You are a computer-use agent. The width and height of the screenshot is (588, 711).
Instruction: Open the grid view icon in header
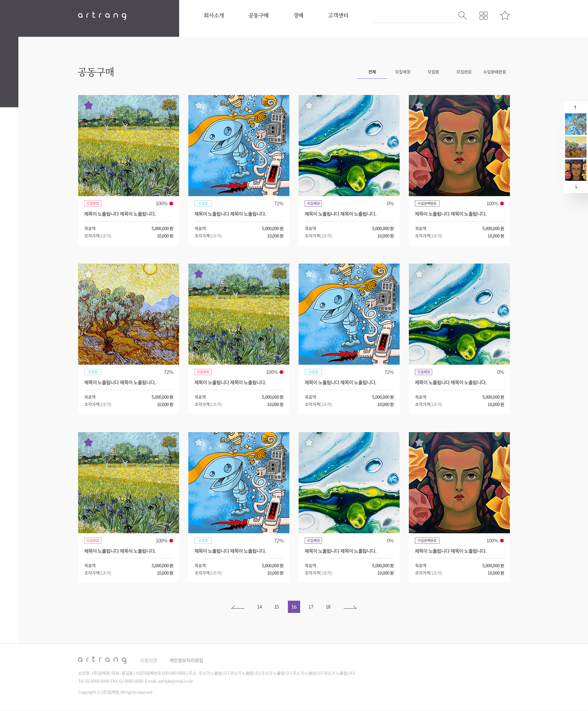[484, 16]
